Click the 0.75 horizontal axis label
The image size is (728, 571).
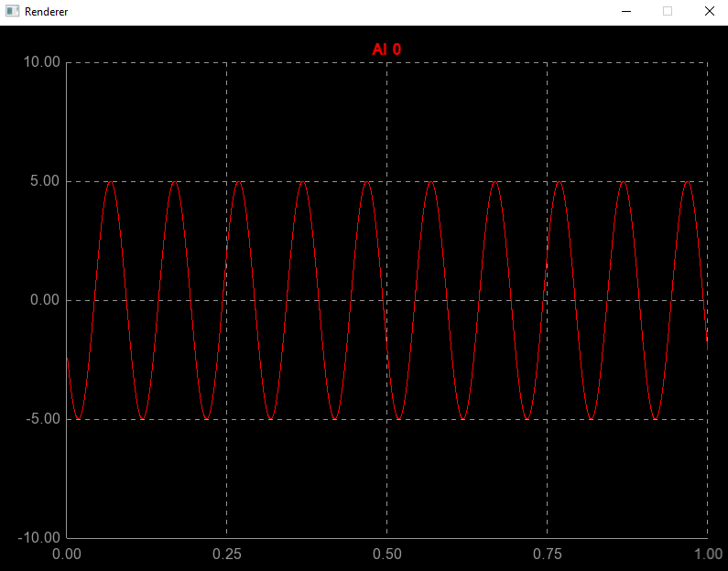[548, 555]
